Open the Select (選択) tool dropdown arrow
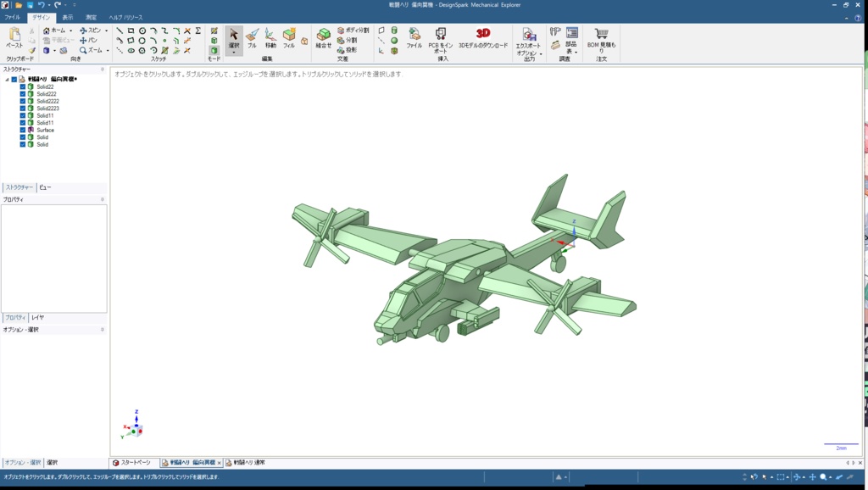 coord(234,53)
